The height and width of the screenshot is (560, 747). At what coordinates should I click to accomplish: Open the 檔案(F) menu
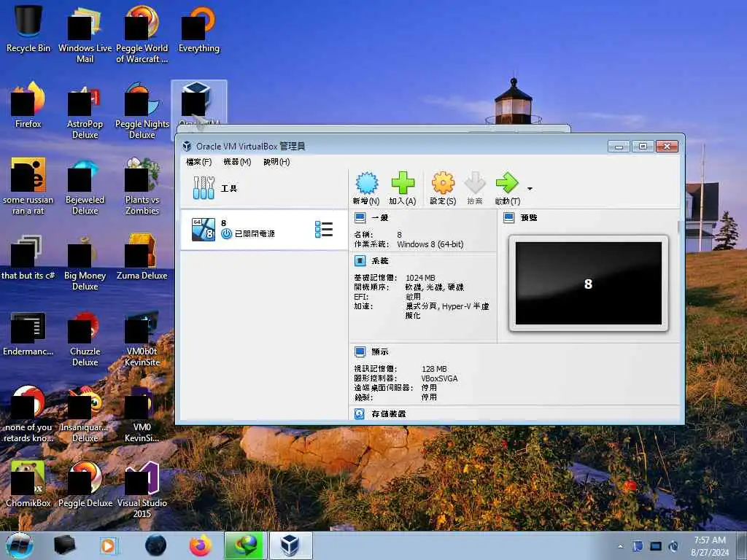198,162
